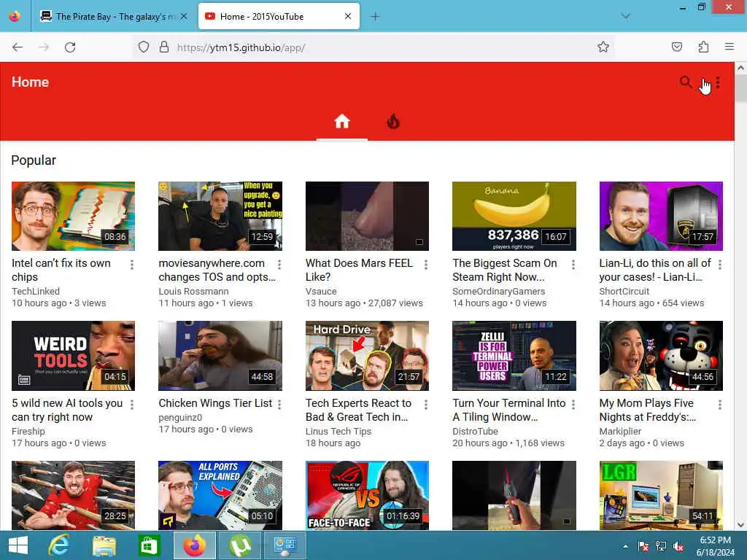
Task: Bookmark this page with the star icon
Action: [x=603, y=47]
